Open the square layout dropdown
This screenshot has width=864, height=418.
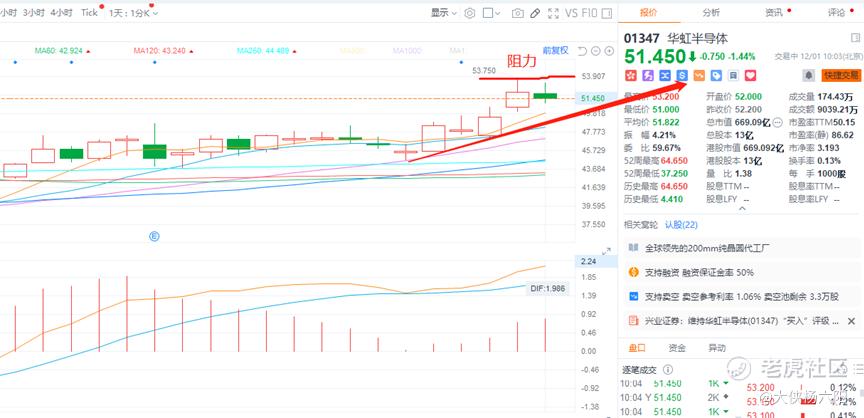(492, 13)
